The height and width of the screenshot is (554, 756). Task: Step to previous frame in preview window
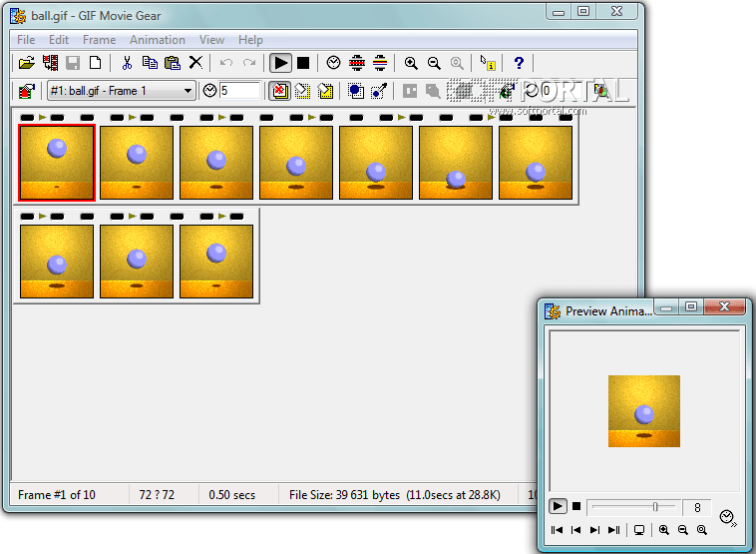(x=575, y=530)
